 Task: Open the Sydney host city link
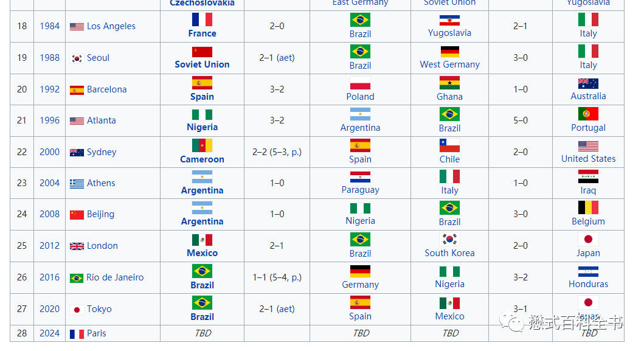(102, 152)
